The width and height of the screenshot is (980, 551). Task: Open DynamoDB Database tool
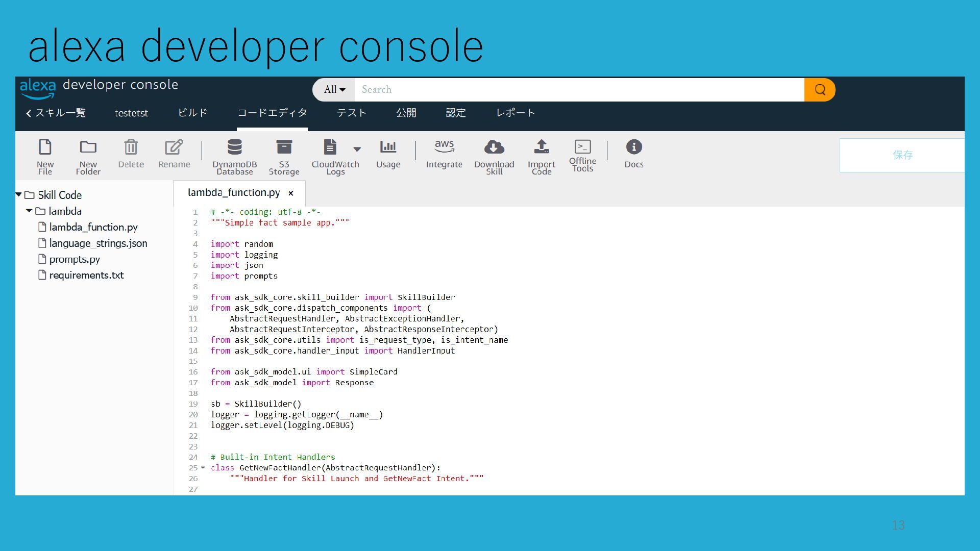tap(234, 147)
